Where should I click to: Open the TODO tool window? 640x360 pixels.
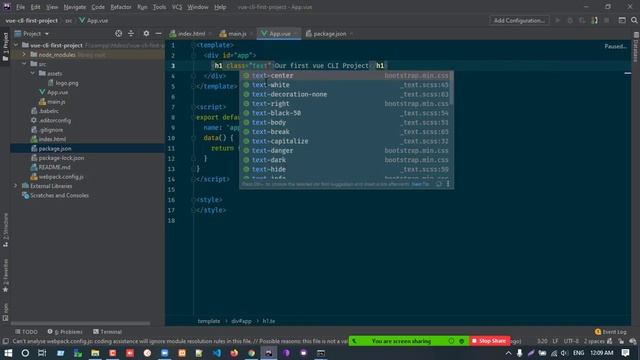27,332
